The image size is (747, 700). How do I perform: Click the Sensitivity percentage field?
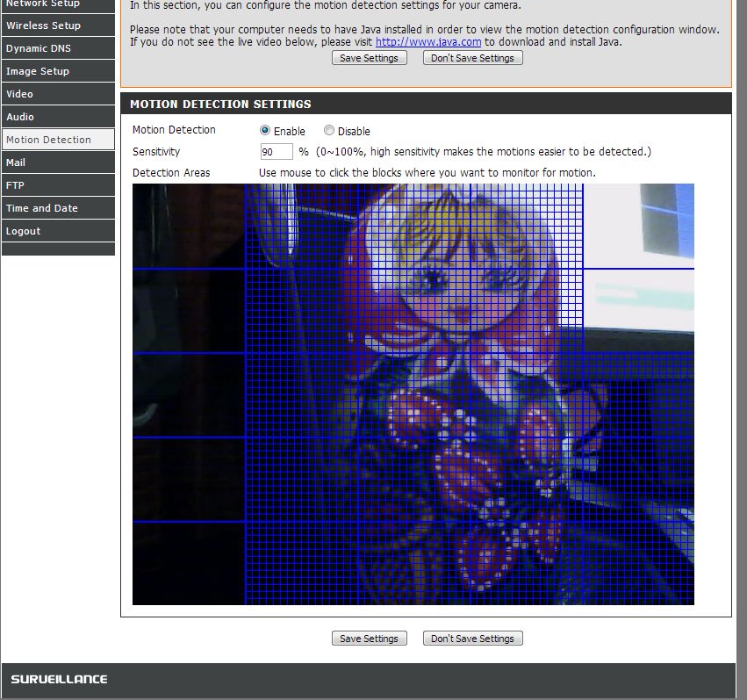tap(277, 152)
